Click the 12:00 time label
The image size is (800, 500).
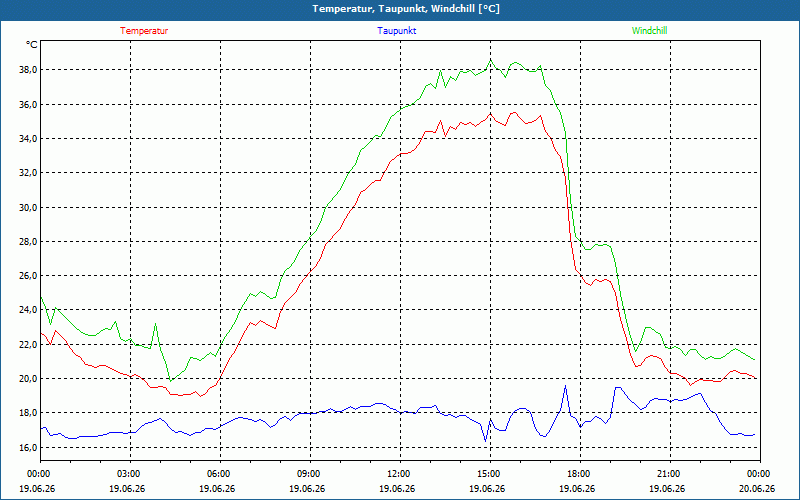click(399, 474)
